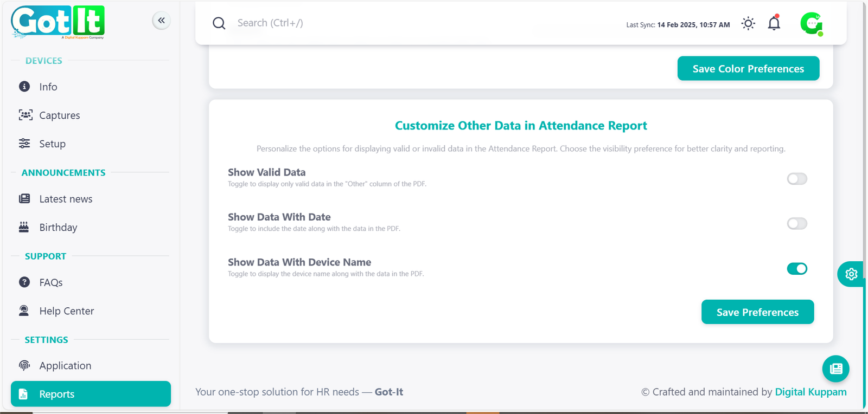This screenshot has height=414, width=868.
Task: Open the floating settings gear button
Action: tap(851, 274)
